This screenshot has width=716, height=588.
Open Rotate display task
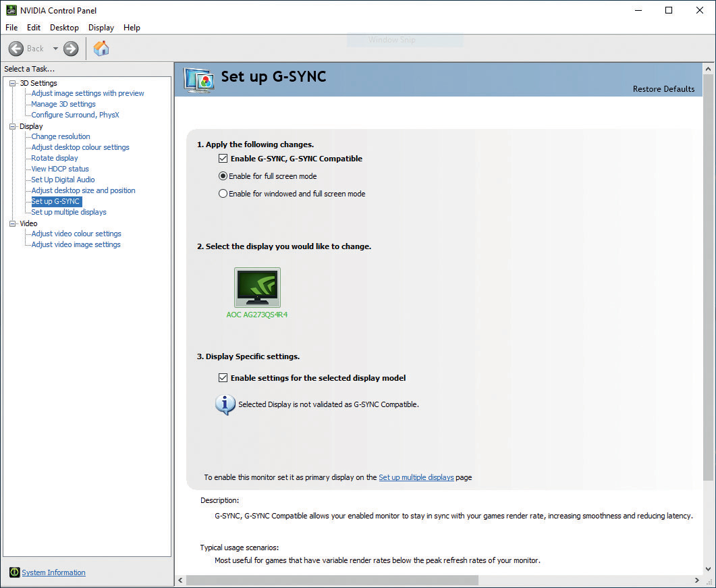[x=55, y=158]
